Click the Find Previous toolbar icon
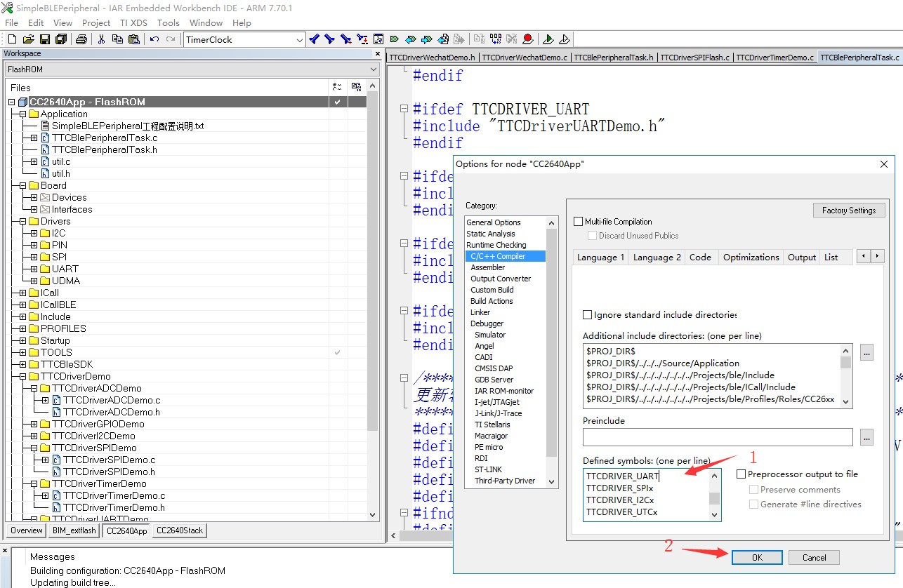This screenshot has width=903, height=588. 314,39
